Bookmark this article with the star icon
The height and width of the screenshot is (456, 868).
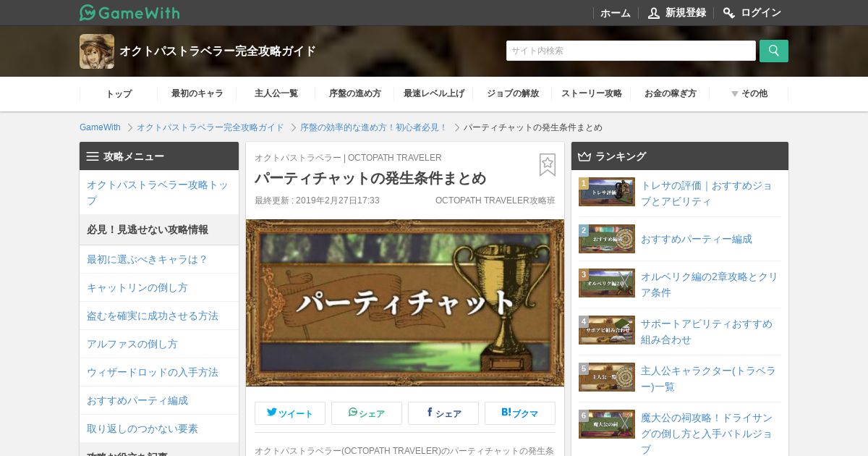[548, 165]
